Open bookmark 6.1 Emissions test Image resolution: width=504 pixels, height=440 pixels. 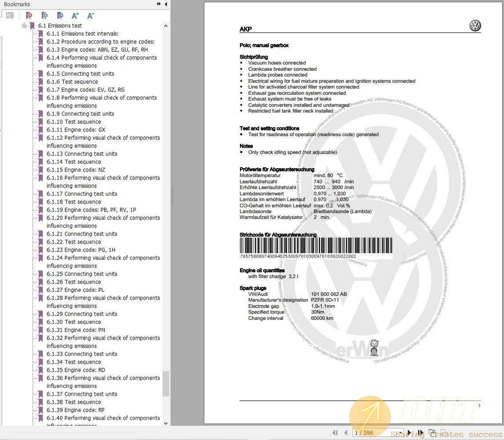[60, 26]
